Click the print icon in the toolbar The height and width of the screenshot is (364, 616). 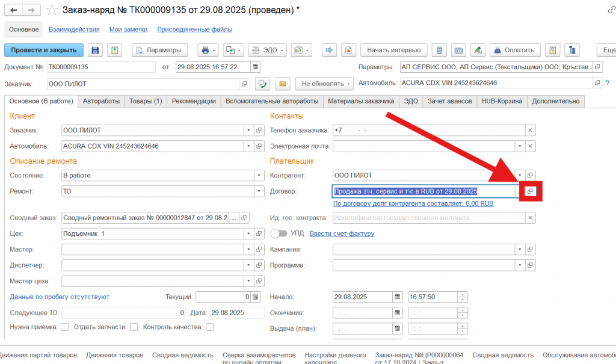[205, 50]
